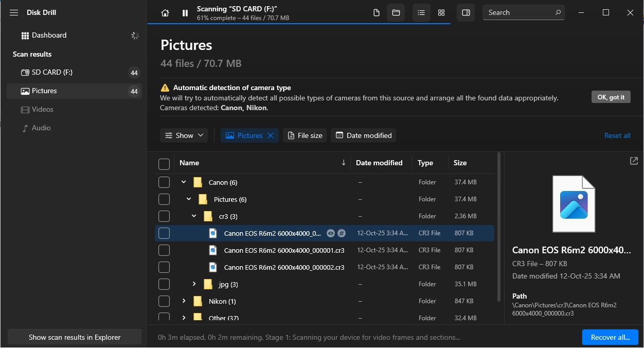Image resolution: width=644 pixels, height=348 pixels.
Task: Remove the Pictures filter with its X
Action: (271, 135)
